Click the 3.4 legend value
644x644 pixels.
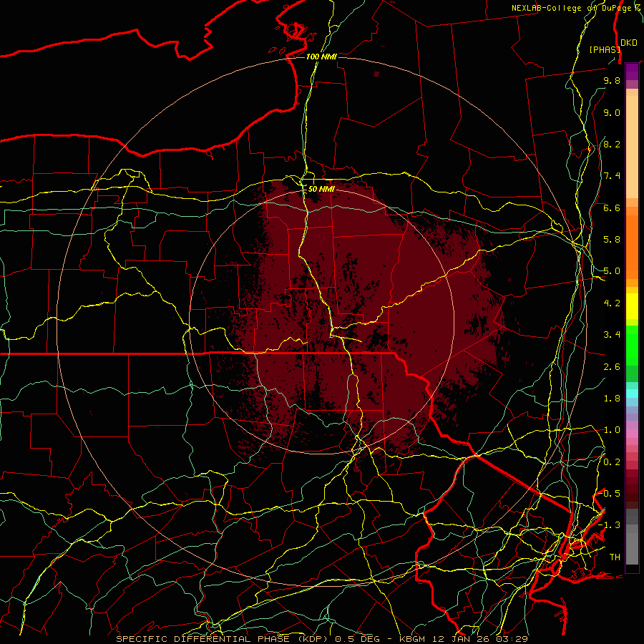pos(612,335)
